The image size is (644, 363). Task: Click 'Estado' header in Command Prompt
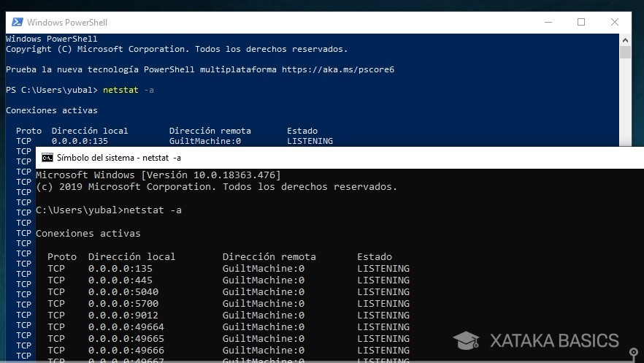(375, 256)
